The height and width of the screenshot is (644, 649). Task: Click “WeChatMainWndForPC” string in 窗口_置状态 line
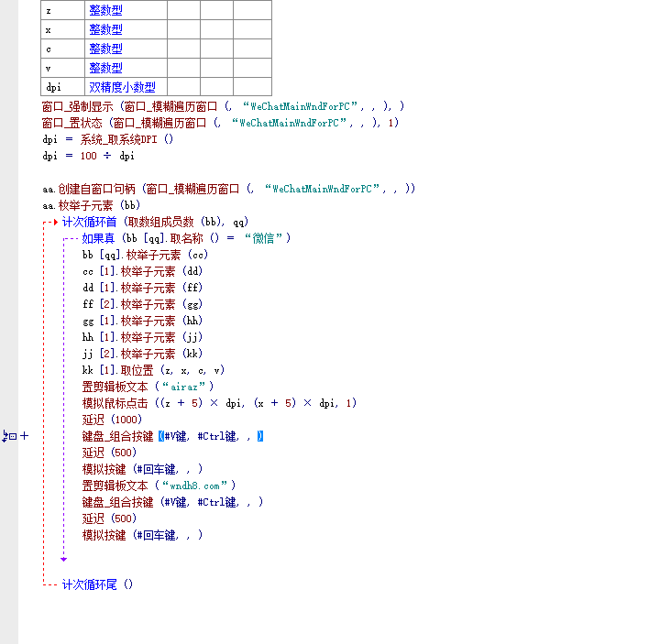coord(289,123)
